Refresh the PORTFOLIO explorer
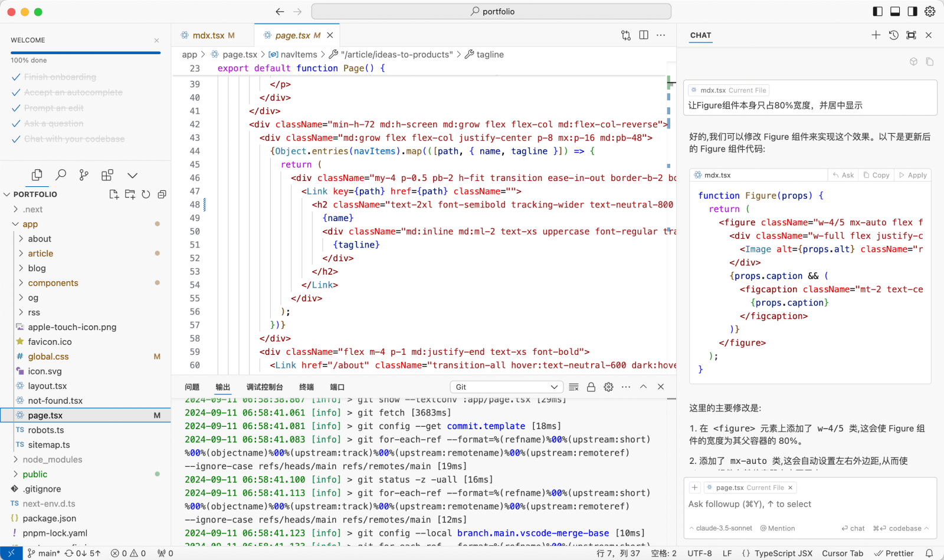944x560 pixels. coord(146,194)
